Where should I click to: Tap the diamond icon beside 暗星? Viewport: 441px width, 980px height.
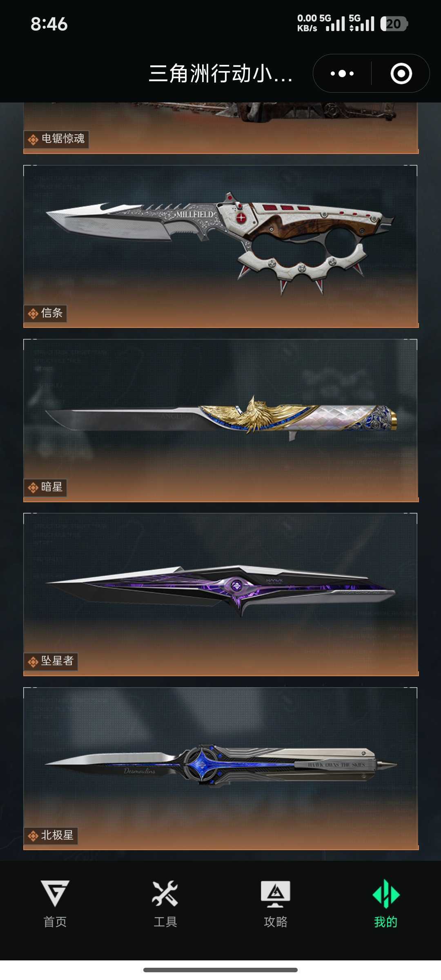33,488
